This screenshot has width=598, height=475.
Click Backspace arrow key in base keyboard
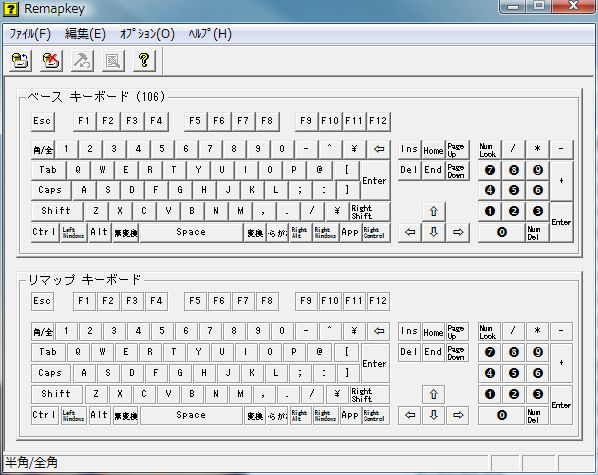[x=378, y=149]
